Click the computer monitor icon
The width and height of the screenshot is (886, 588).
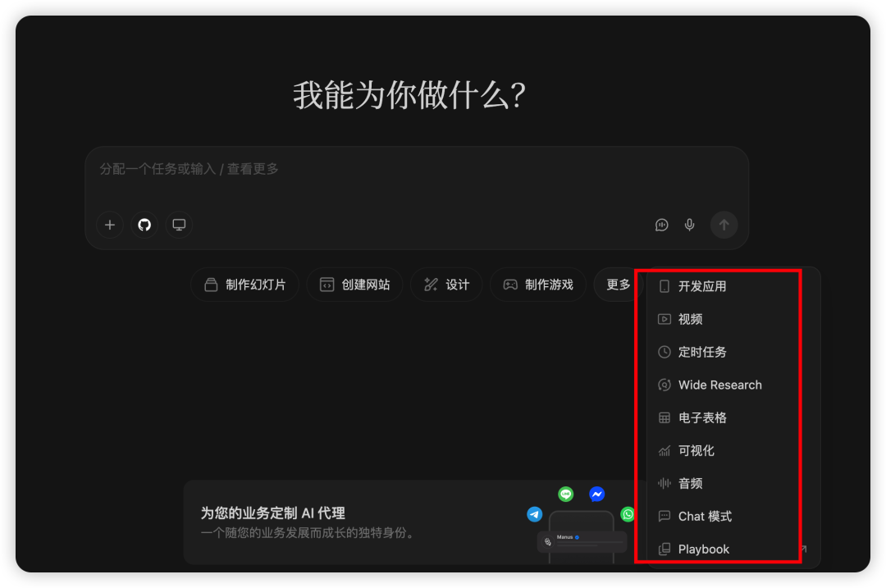[179, 225]
